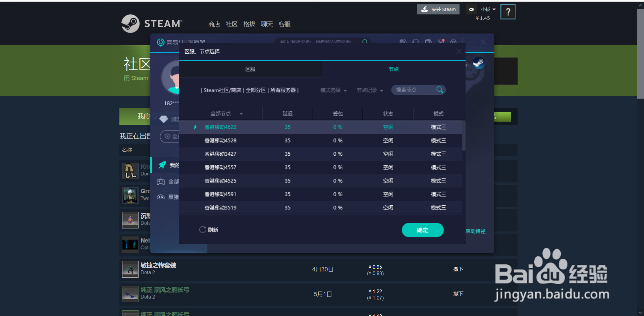The height and width of the screenshot is (316, 644).
Task: Select node 香港移动4557
Action: point(320,167)
